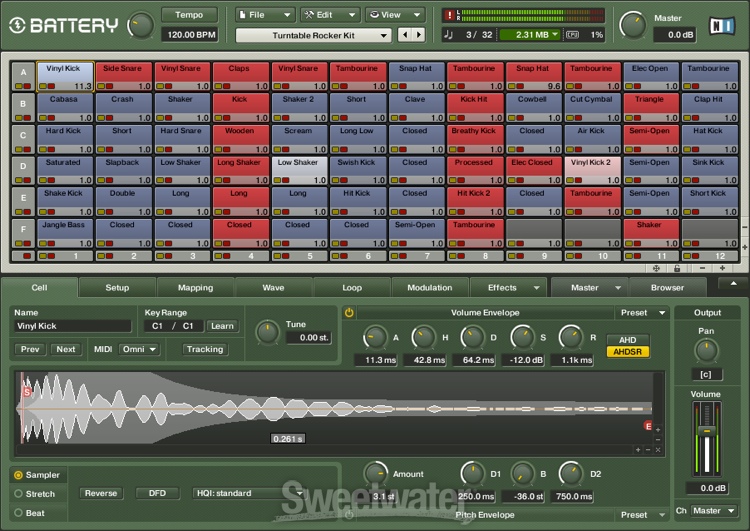Collapse the edit pane with up arrow
This screenshot has width=750, height=531.
pyautogui.click(x=733, y=283)
